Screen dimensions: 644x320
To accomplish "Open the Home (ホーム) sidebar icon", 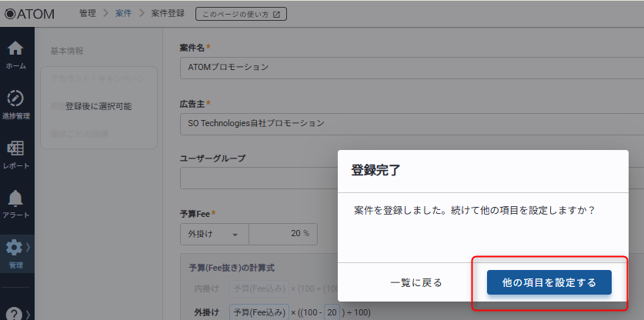I will [15, 52].
